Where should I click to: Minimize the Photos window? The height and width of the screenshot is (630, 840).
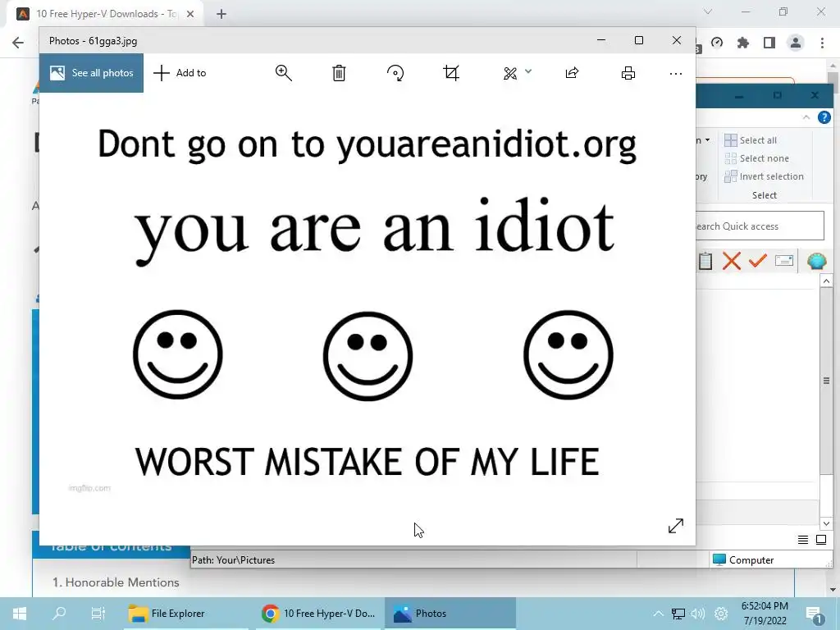coord(601,40)
